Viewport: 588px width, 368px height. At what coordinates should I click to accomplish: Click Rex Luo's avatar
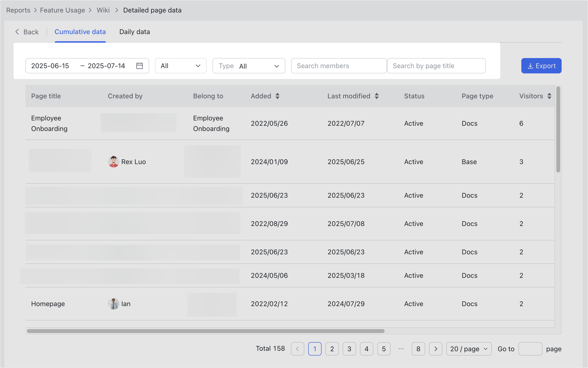point(113,162)
